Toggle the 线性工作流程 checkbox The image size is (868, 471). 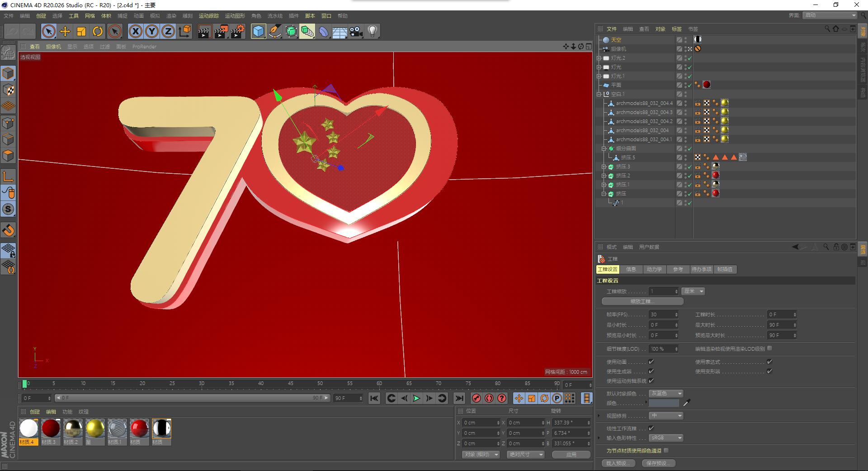[651, 428]
